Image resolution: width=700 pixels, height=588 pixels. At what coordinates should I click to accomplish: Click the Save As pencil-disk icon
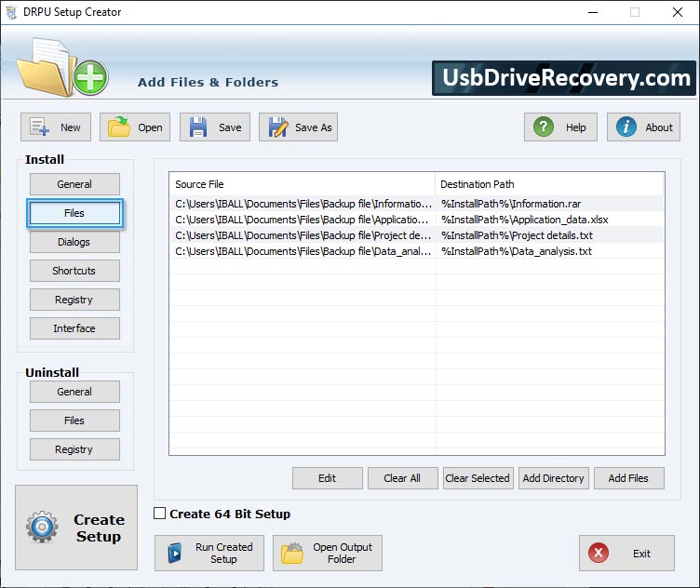[277, 127]
